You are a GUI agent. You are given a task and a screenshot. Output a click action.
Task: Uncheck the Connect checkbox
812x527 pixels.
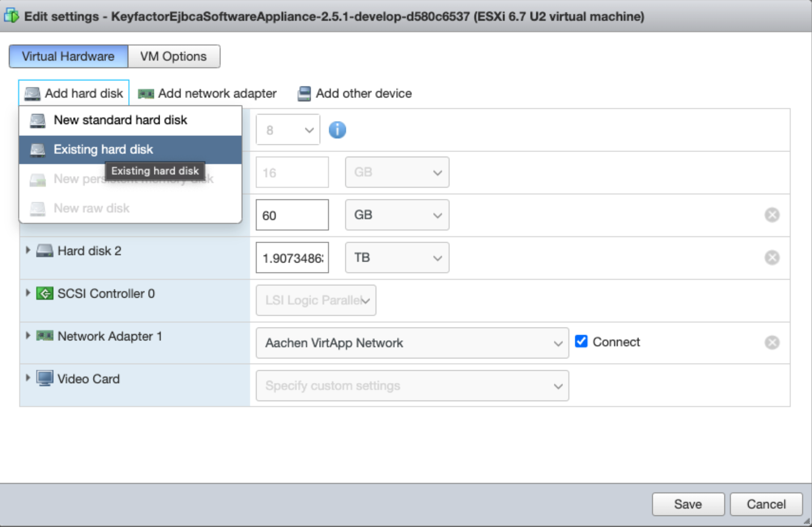click(x=581, y=342)
